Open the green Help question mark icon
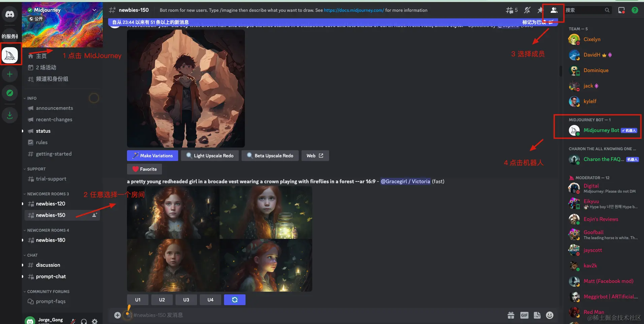Viewport: 644px width, 324px height. click(635, 10)
